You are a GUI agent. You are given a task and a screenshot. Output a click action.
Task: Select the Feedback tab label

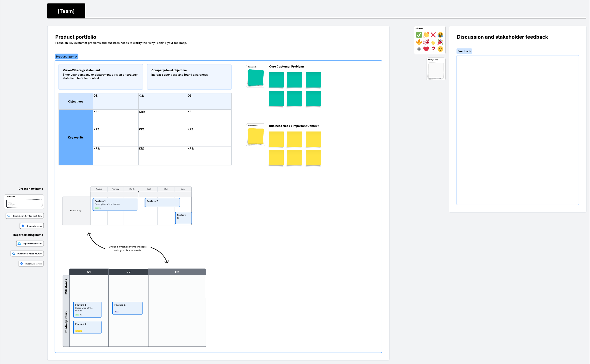tap(464, 51)
